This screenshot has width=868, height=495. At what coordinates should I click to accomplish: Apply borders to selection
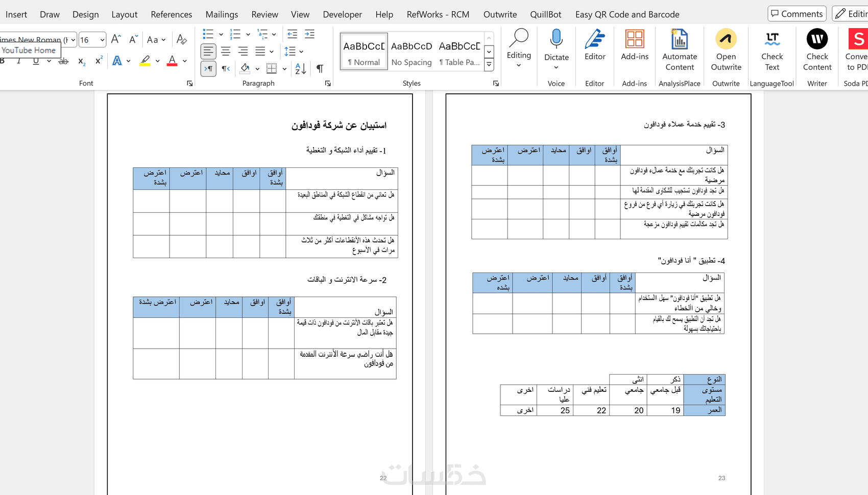coord(272,68)
